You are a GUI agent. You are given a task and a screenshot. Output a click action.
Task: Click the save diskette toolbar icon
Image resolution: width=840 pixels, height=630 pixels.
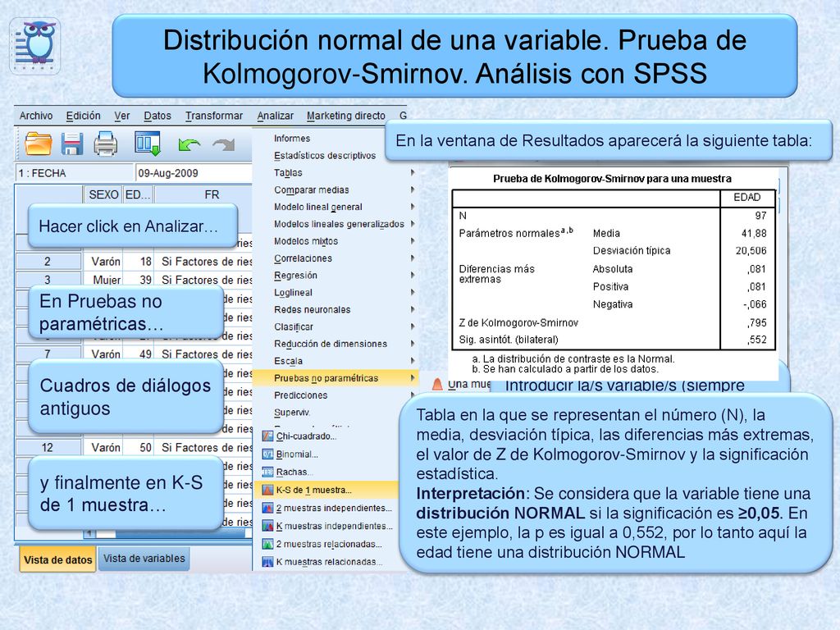coord(72,144)
